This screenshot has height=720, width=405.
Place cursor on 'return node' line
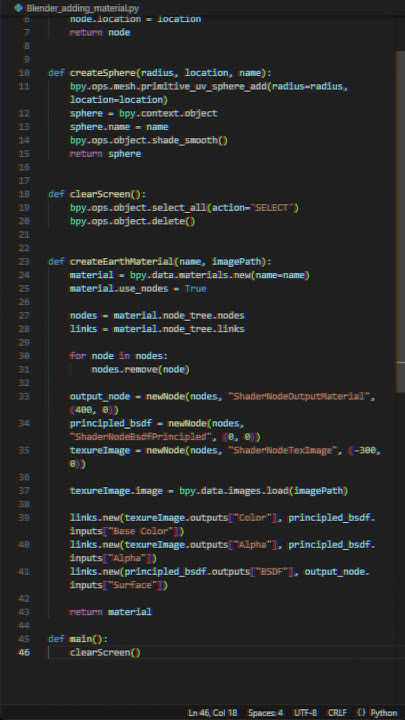(x=100, y=33)
